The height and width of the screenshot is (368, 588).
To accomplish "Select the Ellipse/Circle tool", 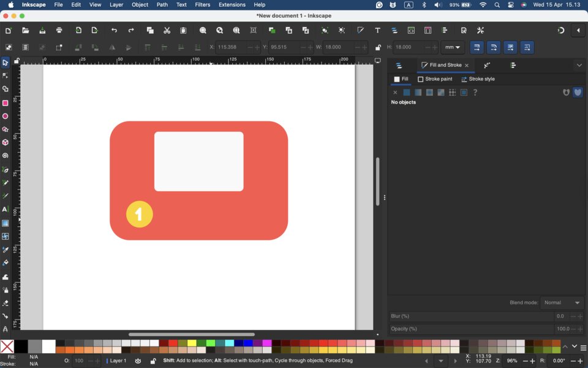I will point(6,117).
